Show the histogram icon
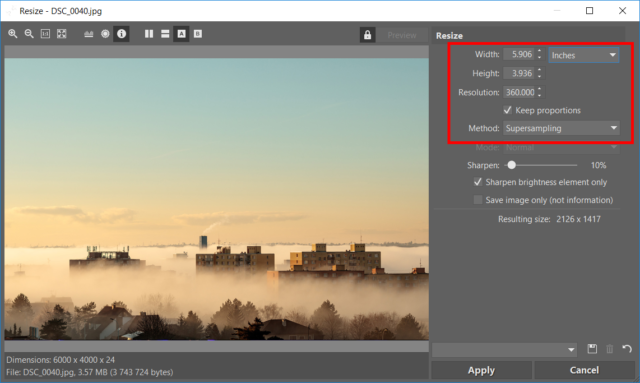This screenshot has width=640, height=383. (89, 34)
